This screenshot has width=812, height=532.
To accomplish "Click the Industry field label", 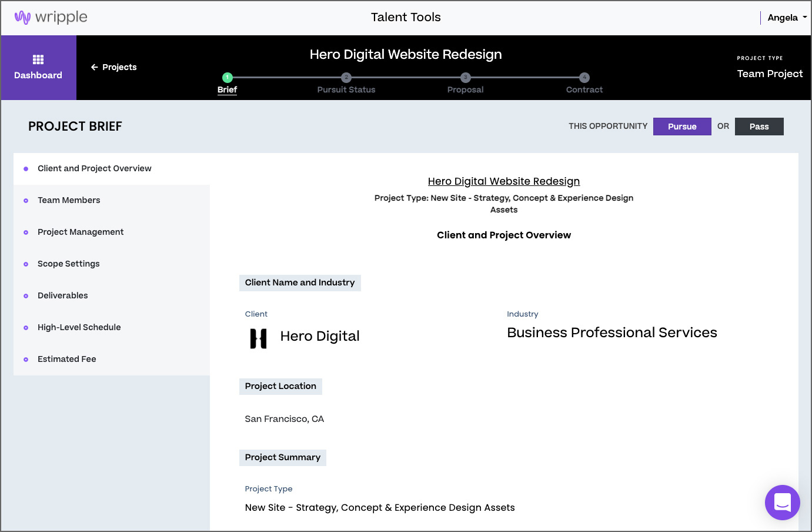I will [523, 314].
